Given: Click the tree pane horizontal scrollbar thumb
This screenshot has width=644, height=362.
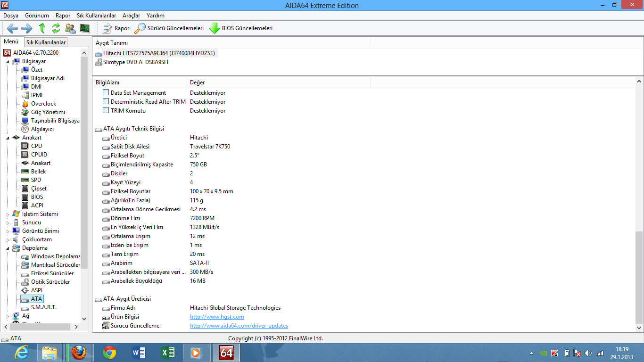Looking at the screenshot, I should coord(40,327).
